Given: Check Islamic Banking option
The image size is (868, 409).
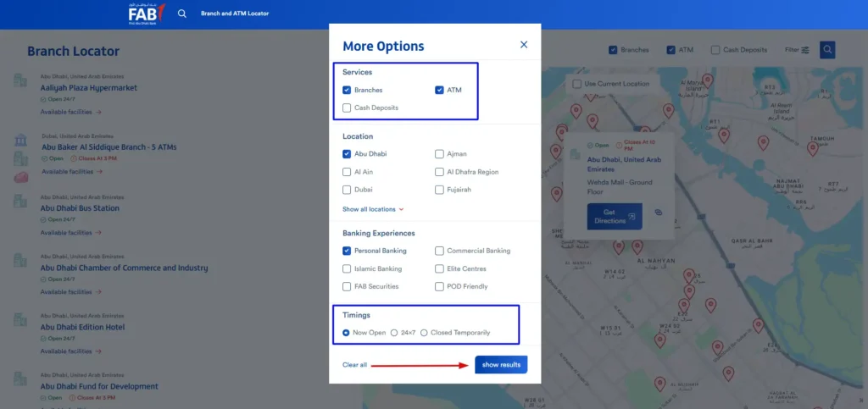Looking at the screenshot, I should (x=347, y=268).
